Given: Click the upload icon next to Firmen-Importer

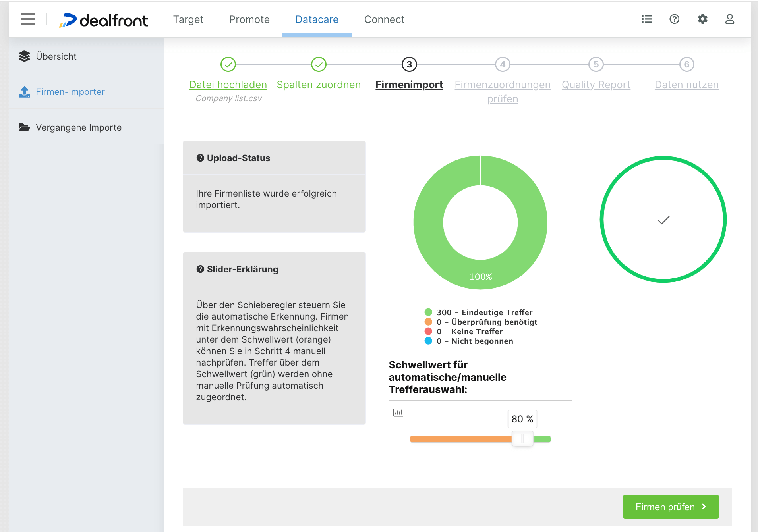Looking at the screenshot, I should [x=24, y=91].
